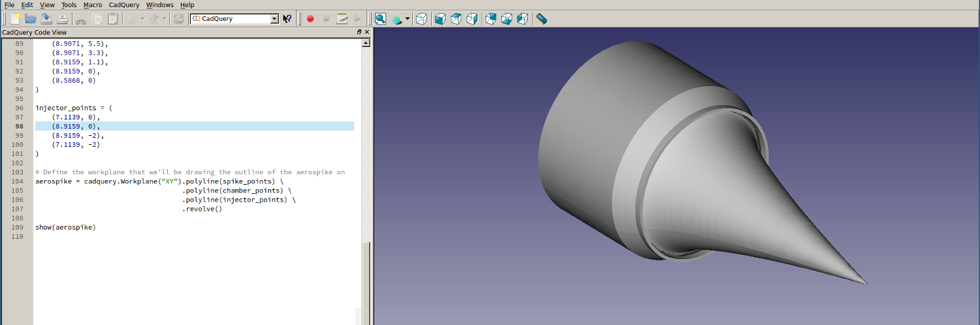Open the macros dialog notepad icon
Image resolution: width=980 pixels, height=325 pixels.
(x=342, y=19)
